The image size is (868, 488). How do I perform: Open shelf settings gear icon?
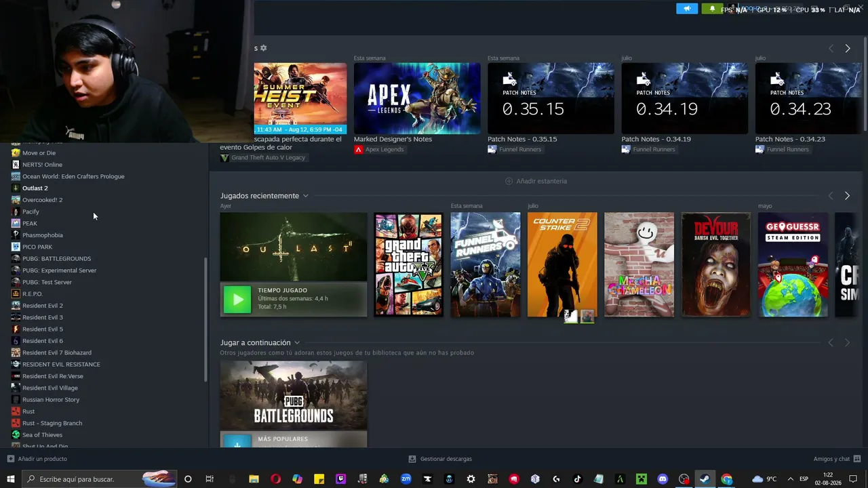click(263, 48)
